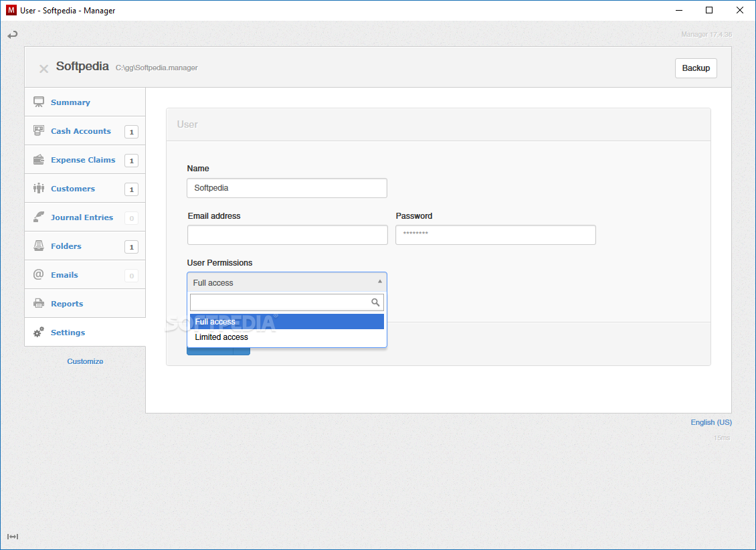Click the Customers people icon
This screenshot has width=756, height=550.
pos(39,188)
